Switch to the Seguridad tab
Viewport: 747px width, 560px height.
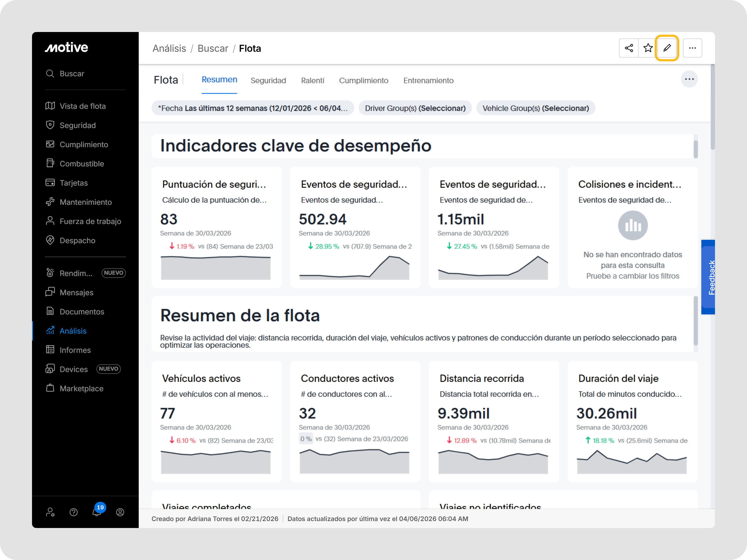click(268, 80)
